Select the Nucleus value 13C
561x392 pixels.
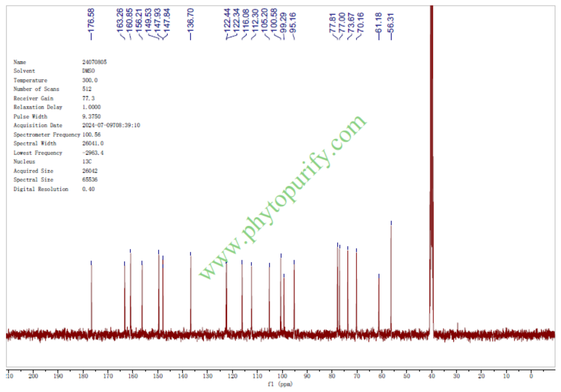tap(87, 161)
